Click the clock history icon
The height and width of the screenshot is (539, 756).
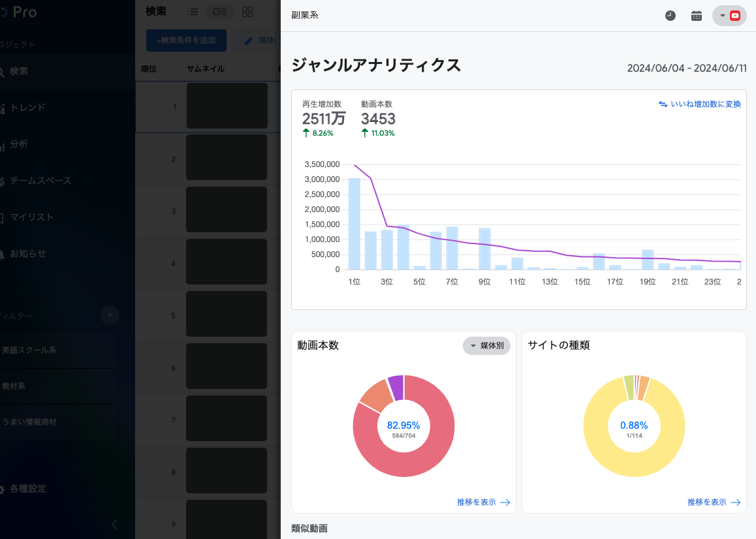[x=670, y=16]
